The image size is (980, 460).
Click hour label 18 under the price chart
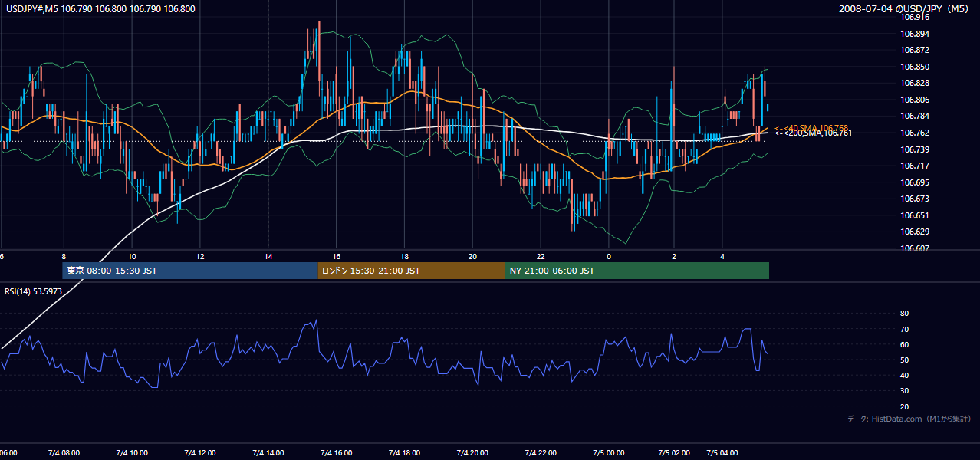point(404,256)
